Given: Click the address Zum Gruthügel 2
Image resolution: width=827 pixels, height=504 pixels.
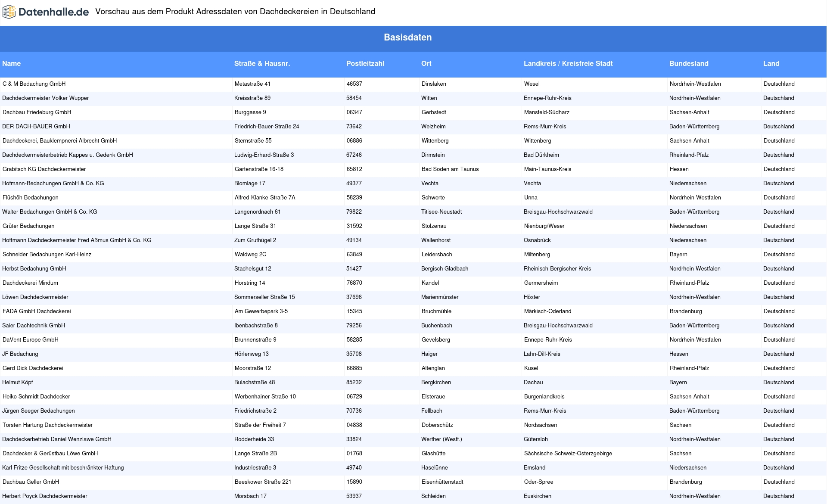Looking at the screenshot, I should pyautogui.click(x=255, y=240).
